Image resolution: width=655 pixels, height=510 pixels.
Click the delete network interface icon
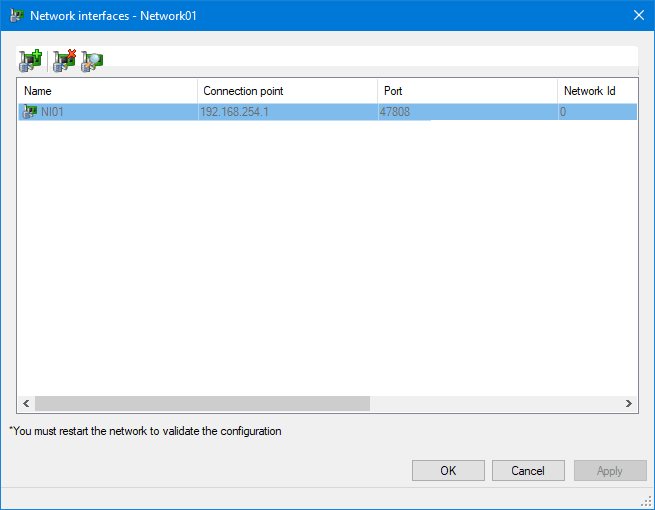click(64, 60)
